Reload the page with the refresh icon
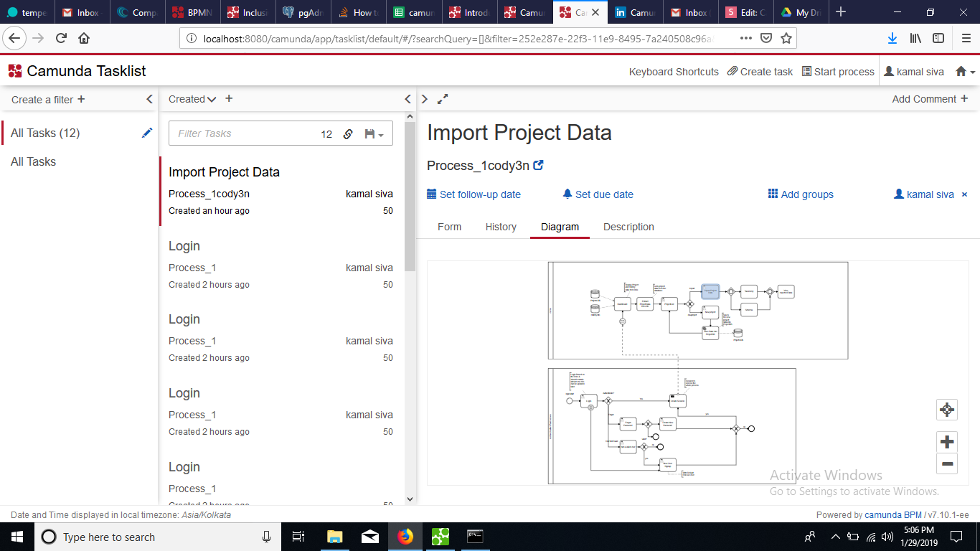980x551 pixels. (61, 38)
